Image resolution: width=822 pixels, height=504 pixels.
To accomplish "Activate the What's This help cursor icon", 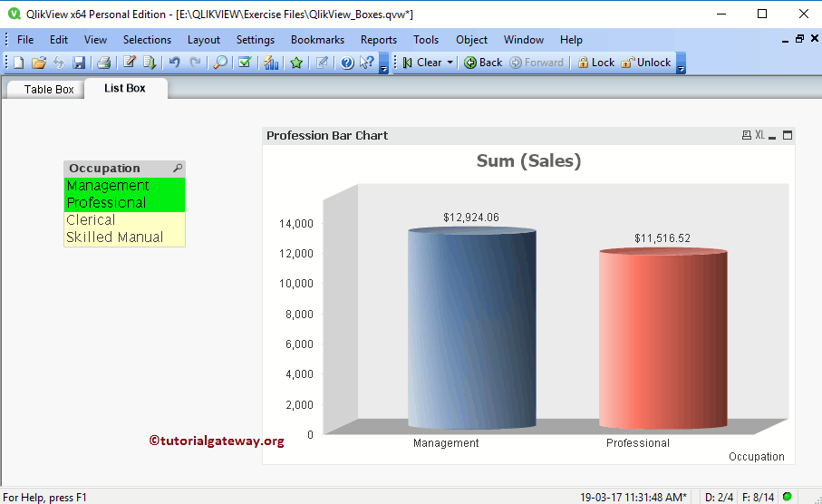I will coord(367,63).
